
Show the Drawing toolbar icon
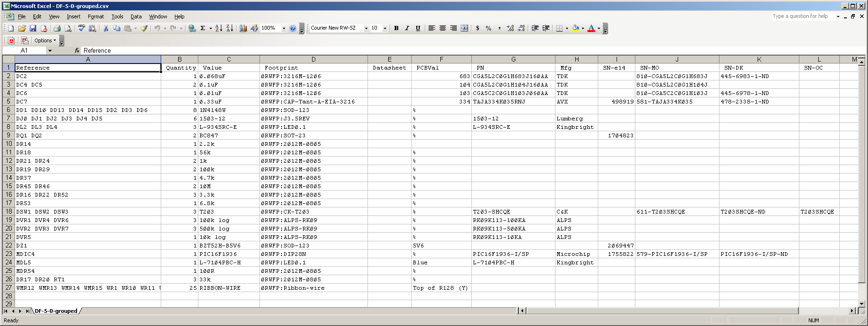pos(254,28)
